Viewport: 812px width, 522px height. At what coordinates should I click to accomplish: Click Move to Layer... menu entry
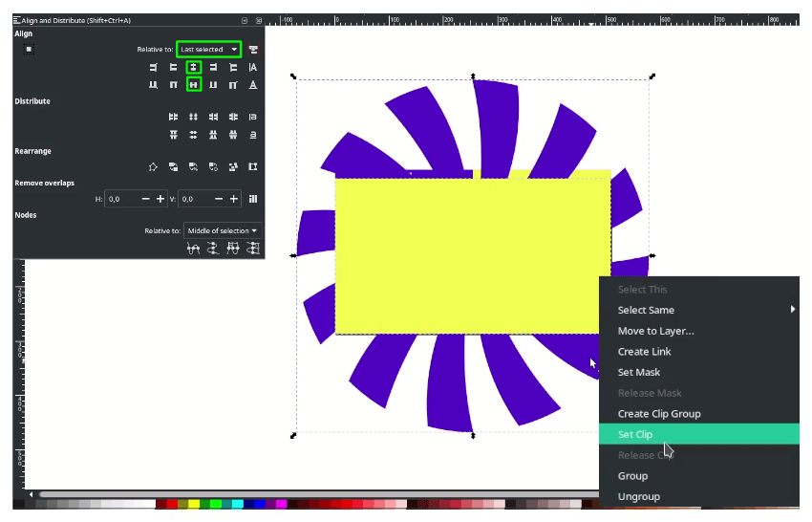click(x=699, y=331)
